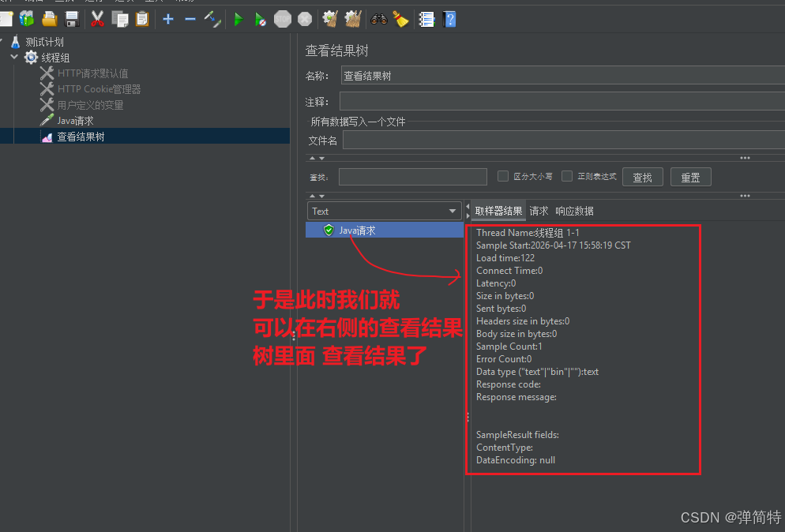Collapse the 测试计划 tree node
This screenshot has height=532, width=785.
[2, 41]
